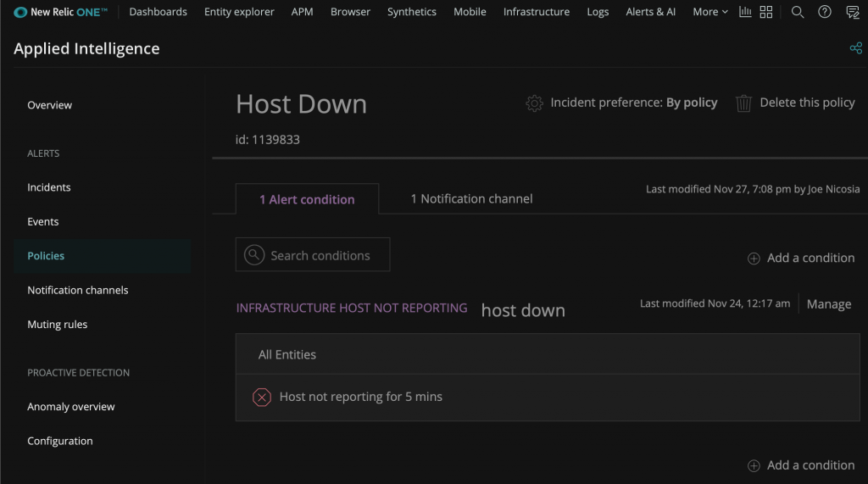Viewport: 868px width, 484px height.
Task: Click the plus icon of bottom Add a condition
Action: click(754, 465)
